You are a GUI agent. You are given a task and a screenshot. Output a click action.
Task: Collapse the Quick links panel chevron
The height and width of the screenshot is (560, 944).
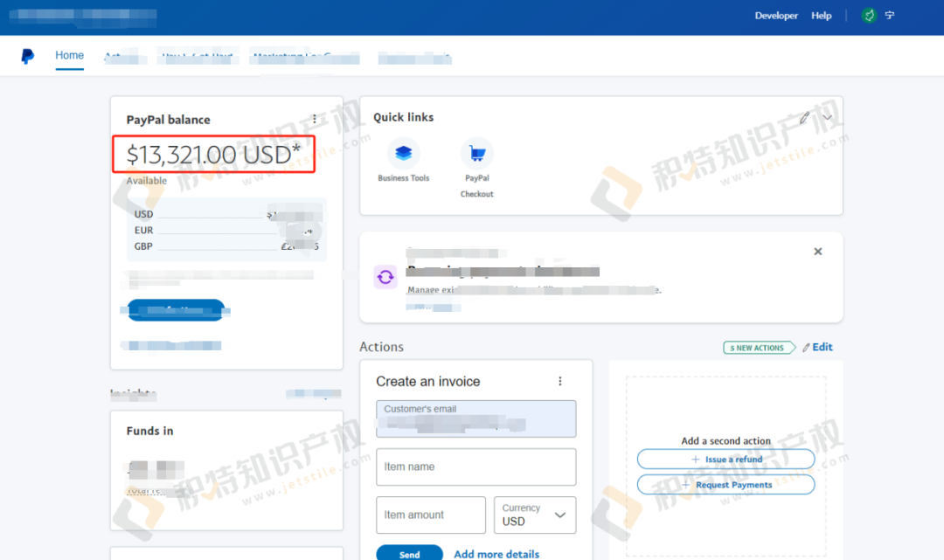pos(827,118)
